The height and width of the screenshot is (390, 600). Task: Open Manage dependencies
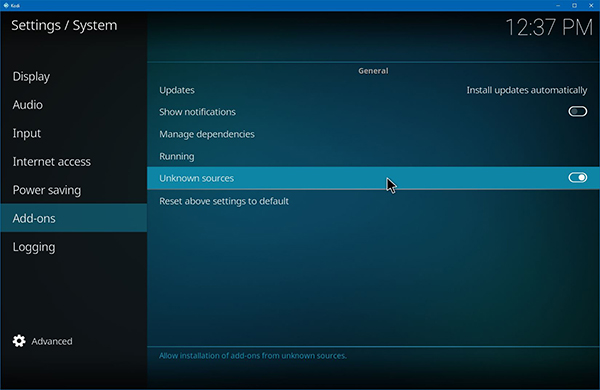click(x=373, y=134)
